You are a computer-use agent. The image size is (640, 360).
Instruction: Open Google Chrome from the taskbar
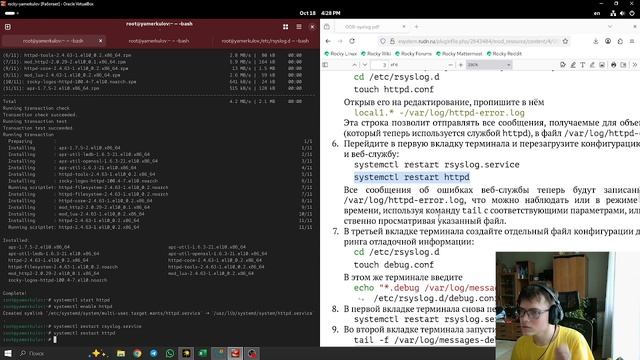137,353
